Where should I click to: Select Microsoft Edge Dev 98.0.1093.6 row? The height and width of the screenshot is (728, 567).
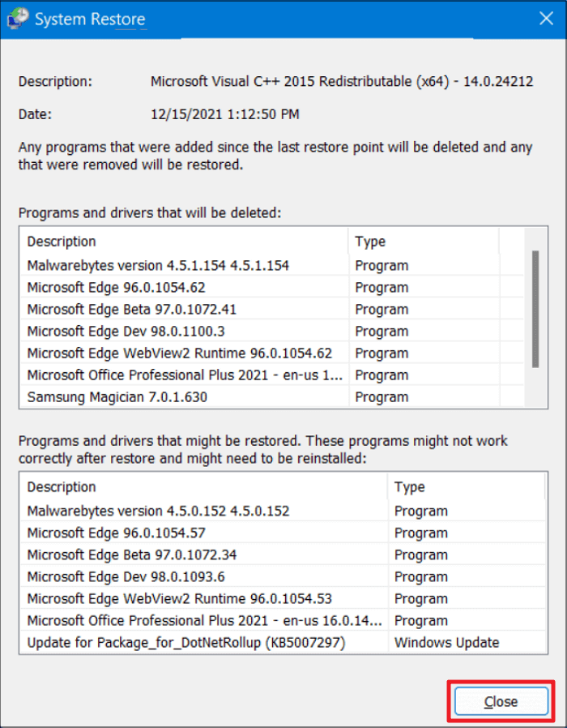pos(126,576)
